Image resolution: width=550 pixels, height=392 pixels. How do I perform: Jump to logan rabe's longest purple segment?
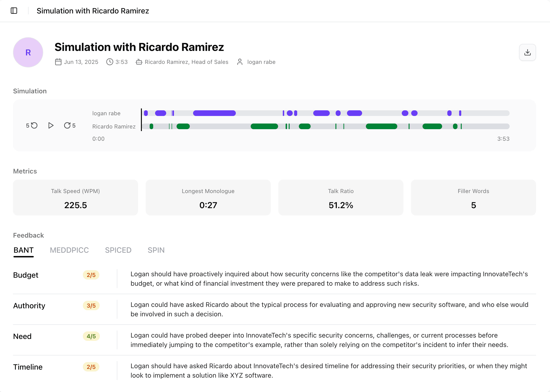tap(214, 113)
